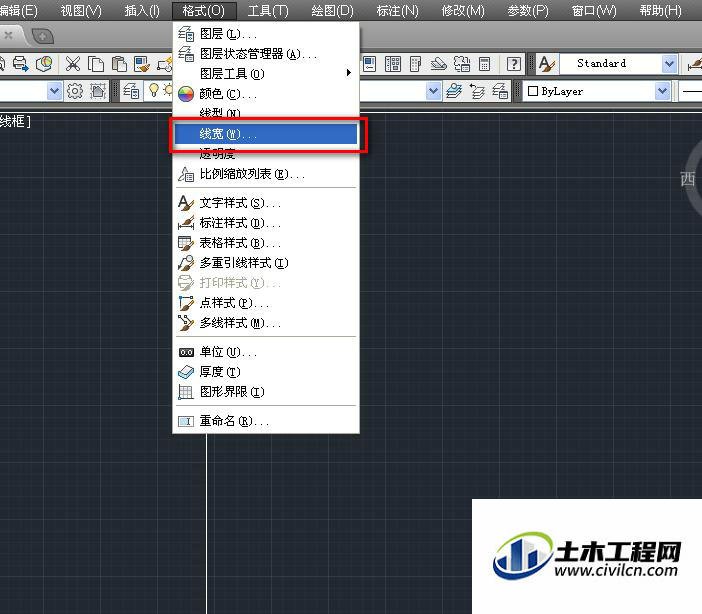This screenshot has height=614, width=702.
Task: Expand the ByLayer color dropdown
Action: pos(662,91)
